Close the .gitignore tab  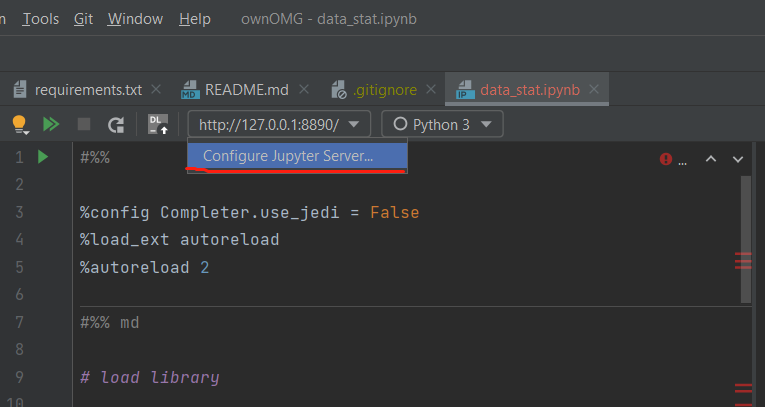pos(431,89)
